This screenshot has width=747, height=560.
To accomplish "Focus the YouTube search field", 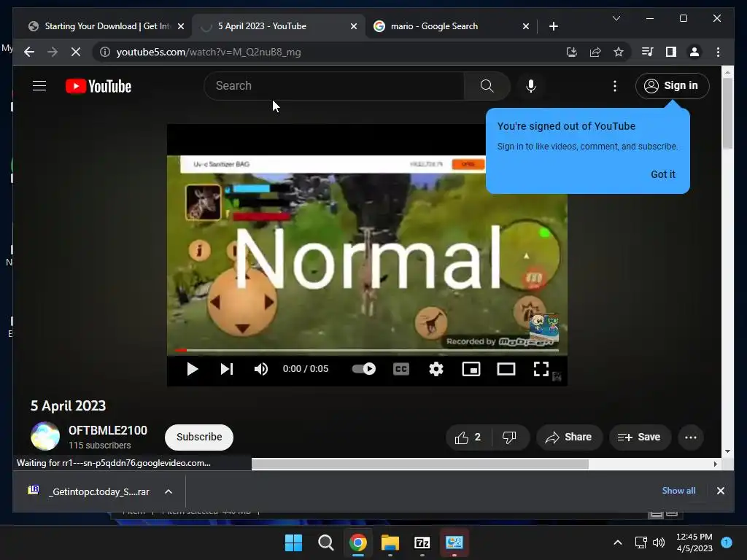I will point(334,86).
